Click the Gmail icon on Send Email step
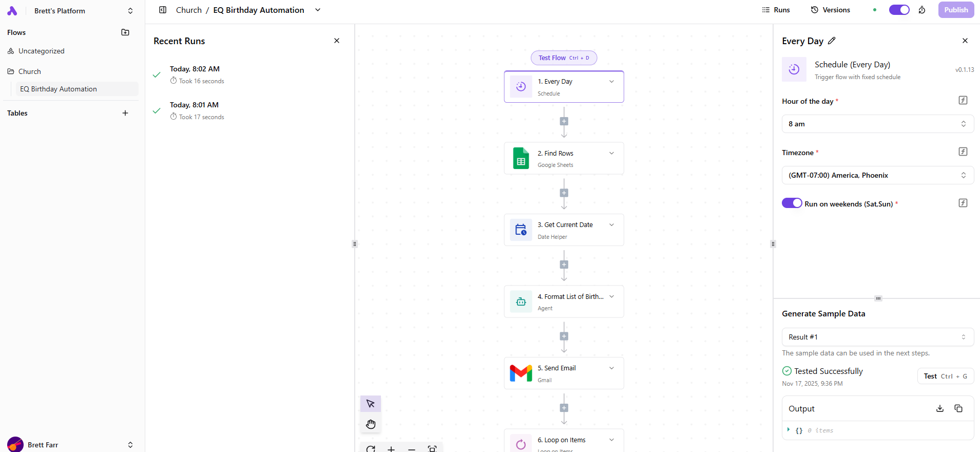The image size is (980, 452). (x=521, y=373)
